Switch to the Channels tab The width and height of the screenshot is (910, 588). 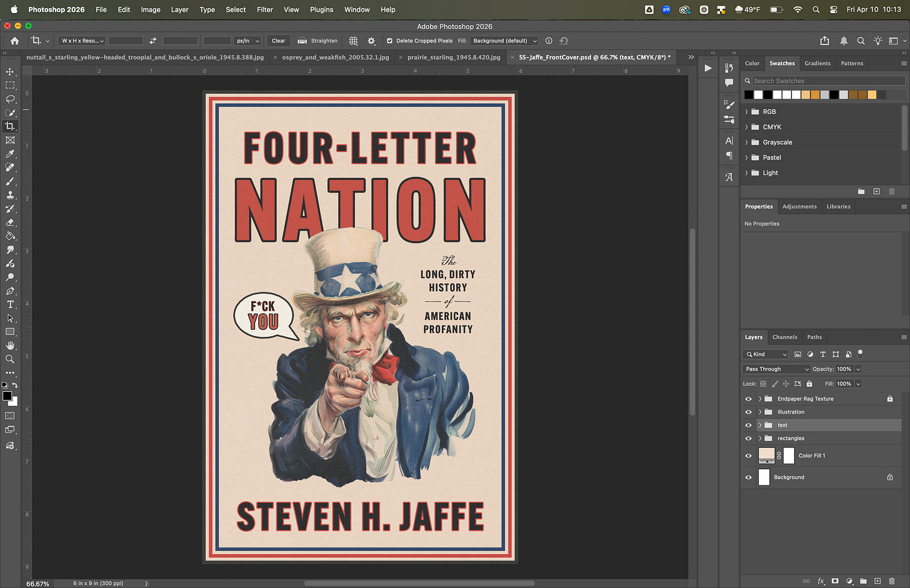point(784,337)
